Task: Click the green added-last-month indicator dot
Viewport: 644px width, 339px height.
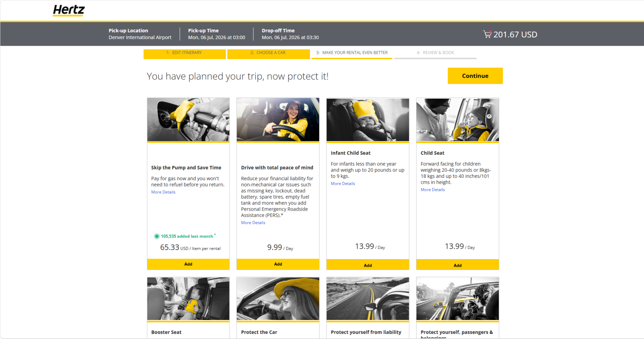Action: point(156,236)
